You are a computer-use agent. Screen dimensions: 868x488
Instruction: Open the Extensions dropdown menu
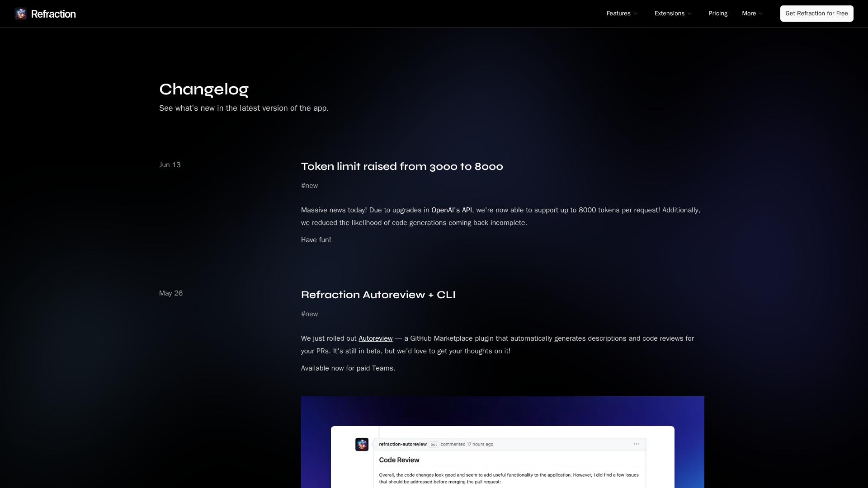pos(669,14)
